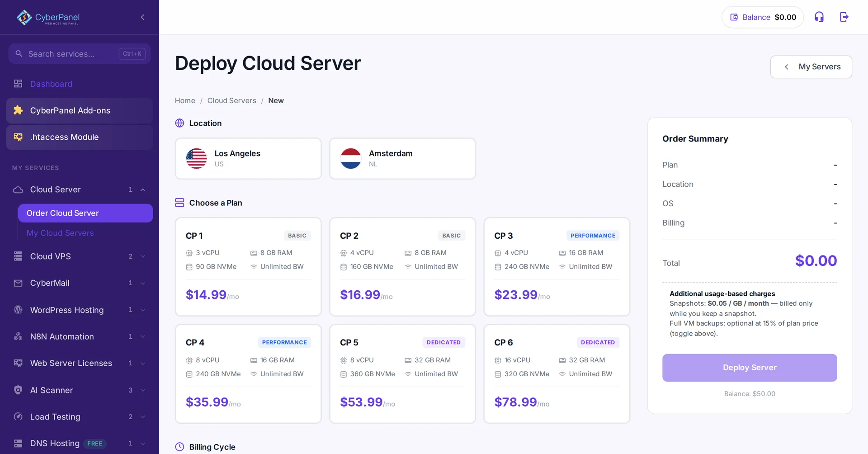Click the Dashboard grid icon

(x=18, y=84)
